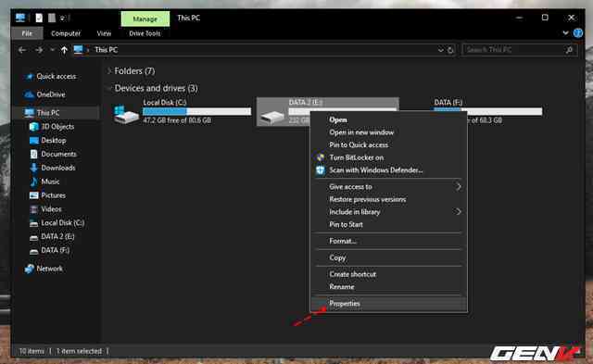Click the BitLocker shield icon
Viewport: 593px width, 364px height.
click(x=321, y=157)
